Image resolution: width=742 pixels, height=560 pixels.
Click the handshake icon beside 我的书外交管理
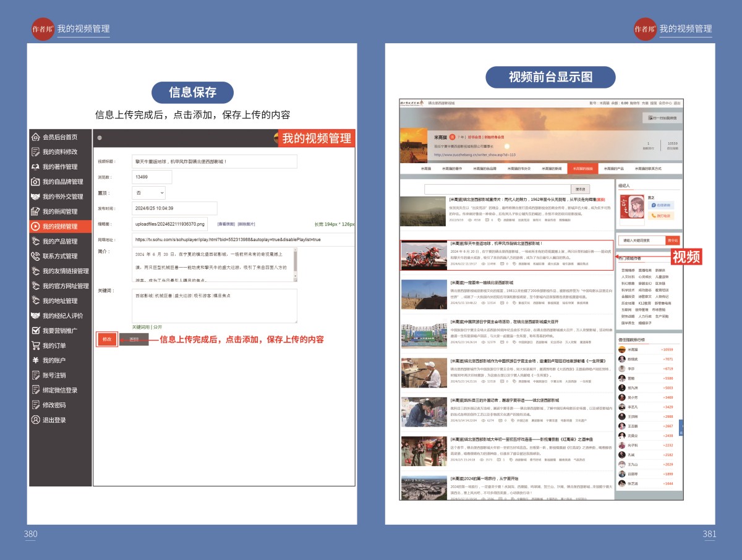(x=36, y=197)
